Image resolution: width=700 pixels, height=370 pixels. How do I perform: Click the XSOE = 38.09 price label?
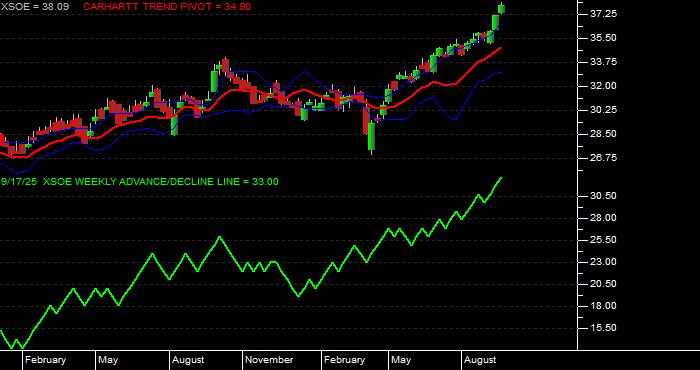[34, 7]
